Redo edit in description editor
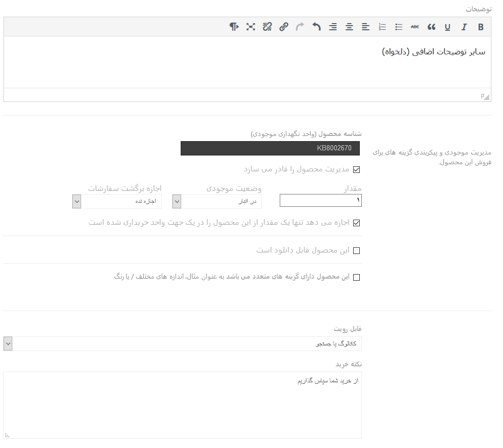Screen dimensions: 503x448 (x=300, y=27)
